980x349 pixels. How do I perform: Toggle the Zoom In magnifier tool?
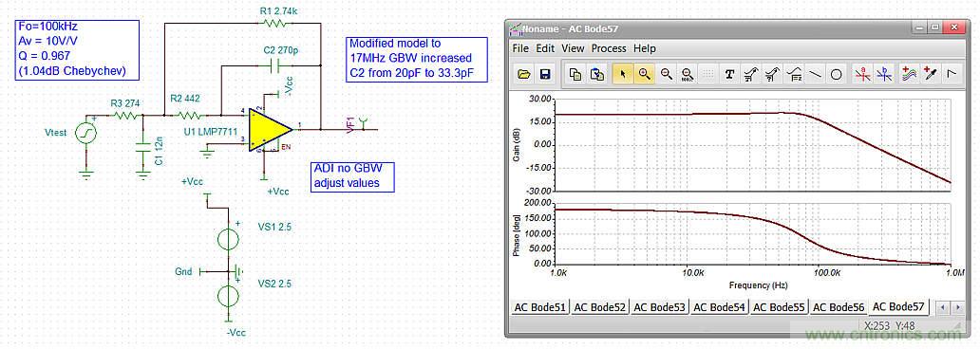click(x=645, y=74)
